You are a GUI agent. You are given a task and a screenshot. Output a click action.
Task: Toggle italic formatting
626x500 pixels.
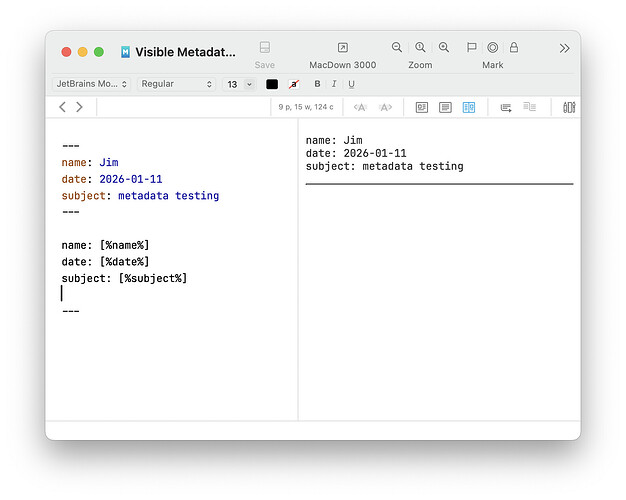(335, 84)
